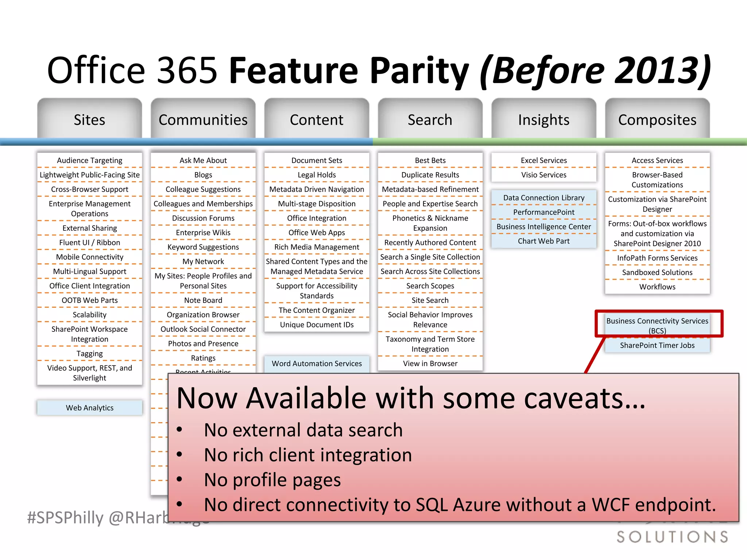Click Enterprise Wikis

[x=203, y=233]
